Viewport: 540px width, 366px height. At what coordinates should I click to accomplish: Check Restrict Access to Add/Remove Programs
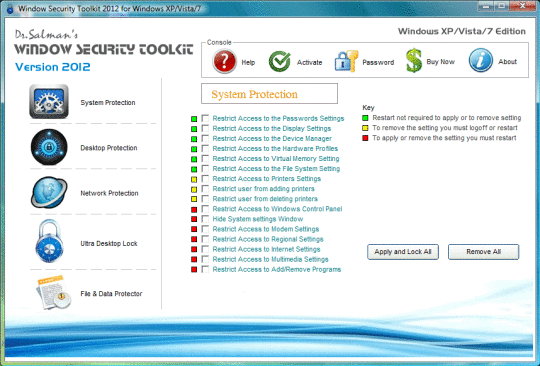[x=205, y=269]
